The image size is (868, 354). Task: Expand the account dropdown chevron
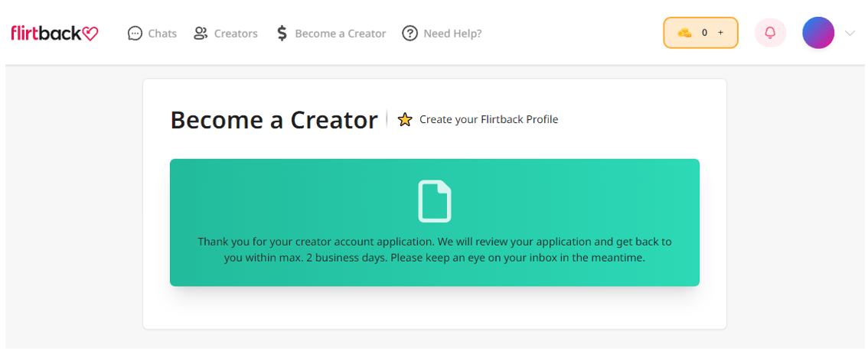point(850,33)
